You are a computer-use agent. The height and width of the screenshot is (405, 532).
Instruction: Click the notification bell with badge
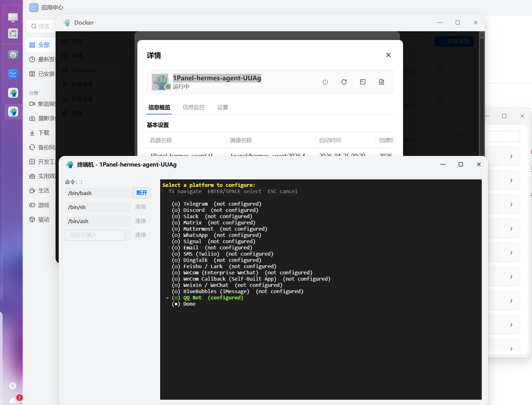(13, 400)
